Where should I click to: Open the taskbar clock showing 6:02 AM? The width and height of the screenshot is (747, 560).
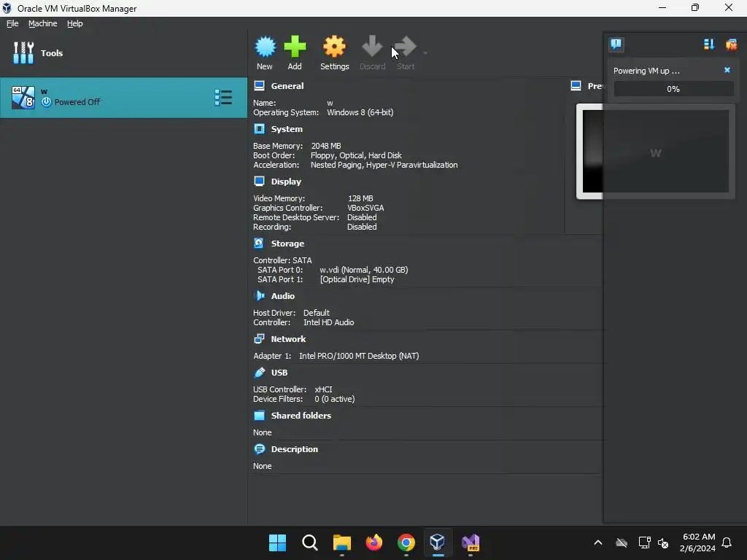697,542
